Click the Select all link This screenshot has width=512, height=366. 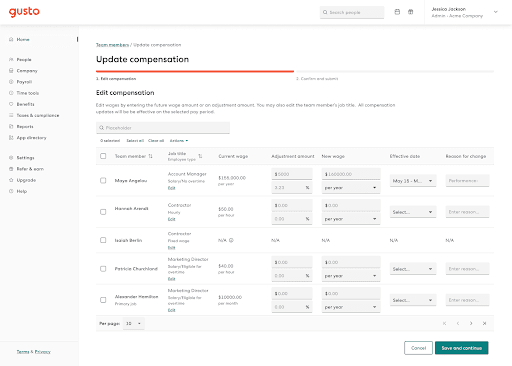point(135,141)
